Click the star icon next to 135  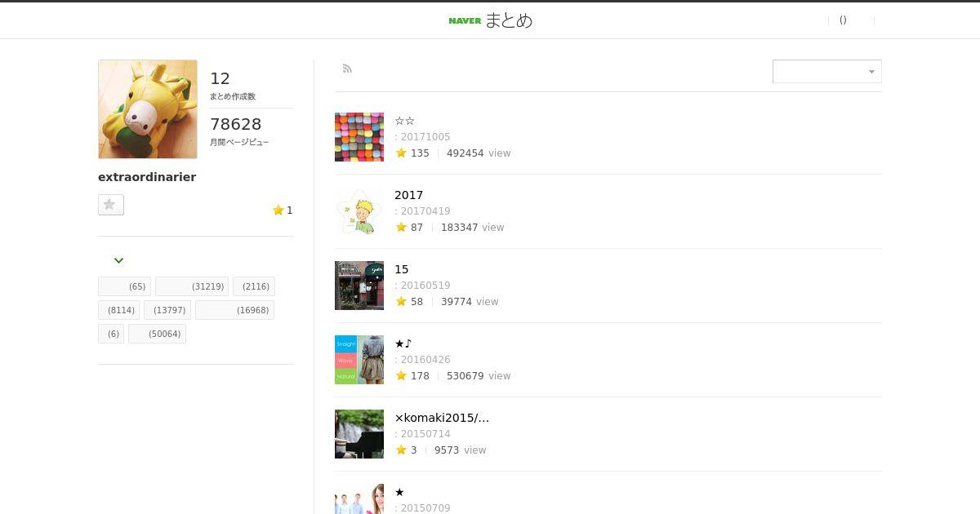tap(401, 153)
